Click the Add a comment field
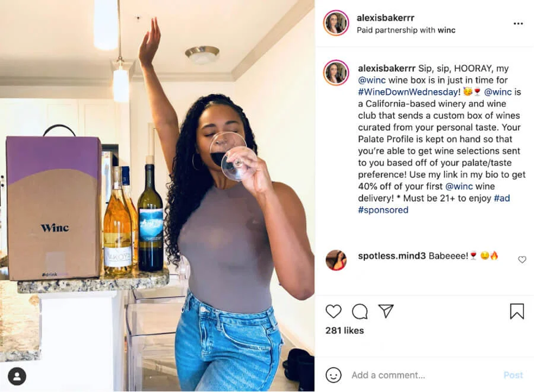The height and width of the screenshot is (392, 534). click(x=422, y=375)
